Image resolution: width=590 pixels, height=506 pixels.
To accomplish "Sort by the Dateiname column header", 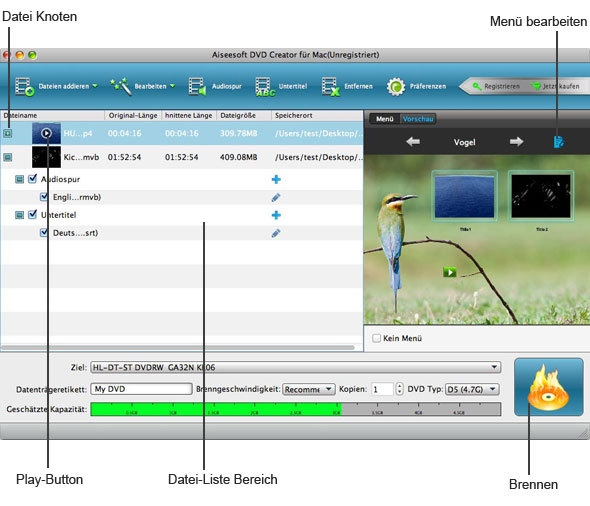I will 53,115.
